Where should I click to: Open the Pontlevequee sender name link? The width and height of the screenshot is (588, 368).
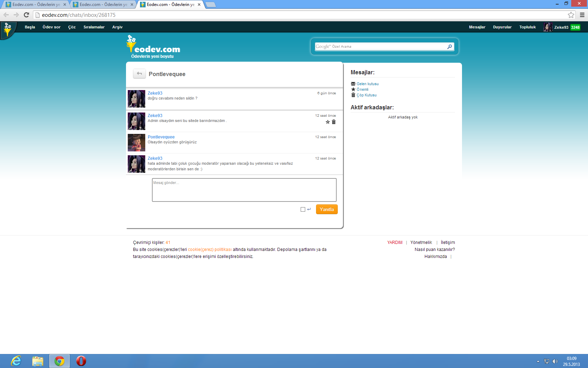[x=161, y=137]
